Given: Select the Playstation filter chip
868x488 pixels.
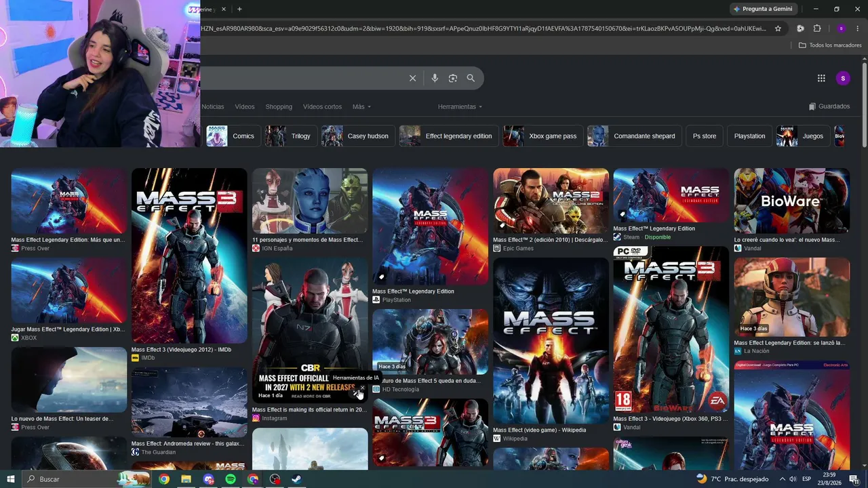Looking at the screenshot, I should pyautogui.click(x=749, y=136).
